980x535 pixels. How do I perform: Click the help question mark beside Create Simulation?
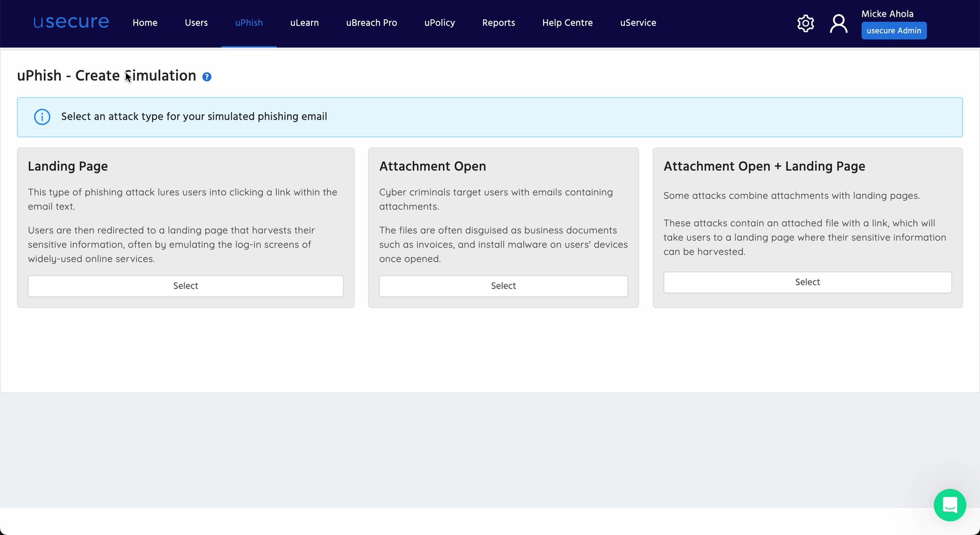(x=207, y=77)
